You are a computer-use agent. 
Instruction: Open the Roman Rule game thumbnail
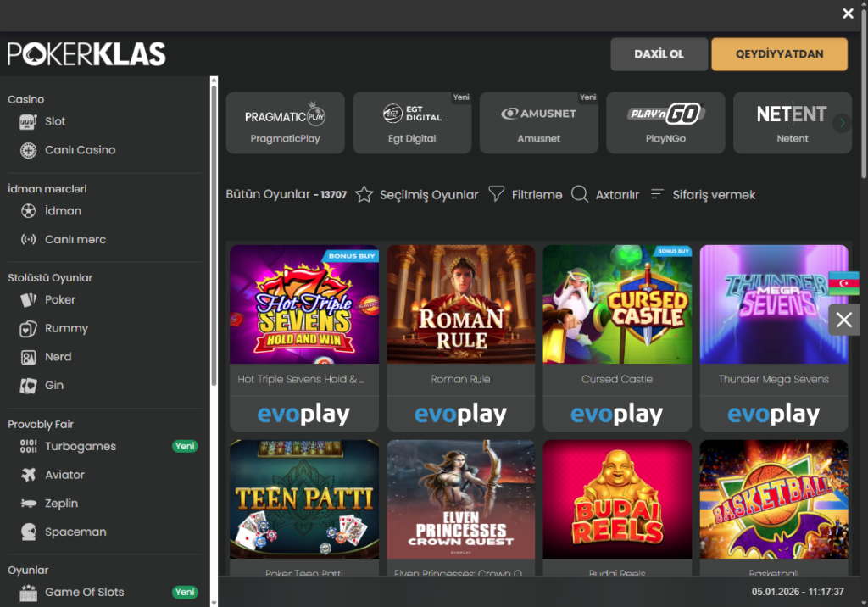click(x=460, y=304)
